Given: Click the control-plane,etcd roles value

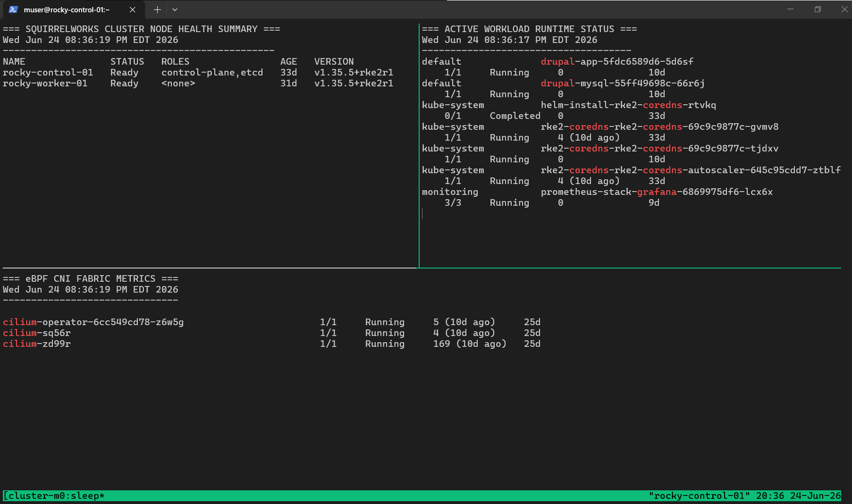Looking at the screenshot, I should coord(212,73).
